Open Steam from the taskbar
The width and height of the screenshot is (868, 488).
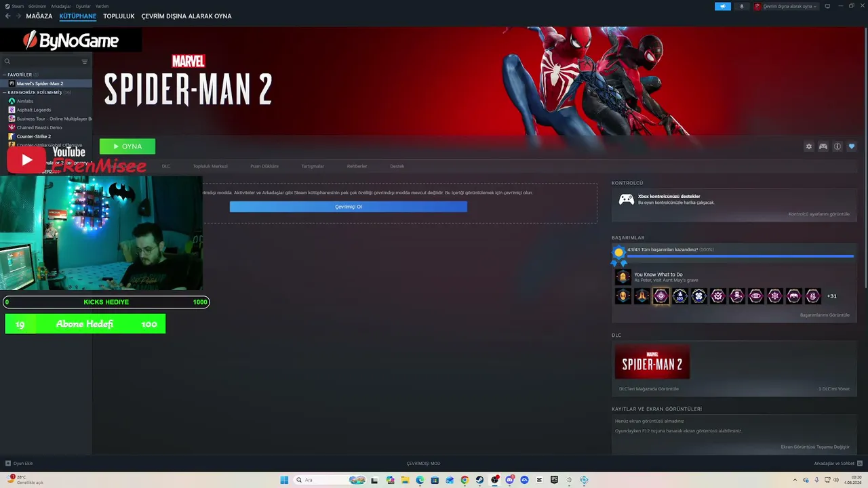click(x=479, y=480)
